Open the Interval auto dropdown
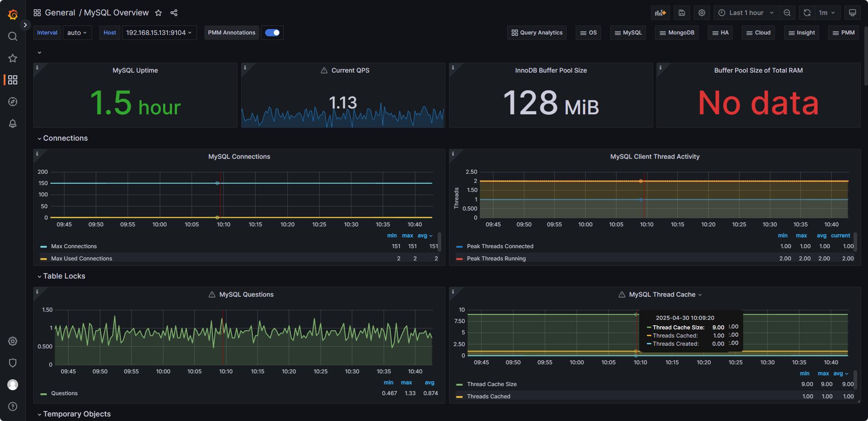Viewport: 868px width, 421px height. click(77, 33)
